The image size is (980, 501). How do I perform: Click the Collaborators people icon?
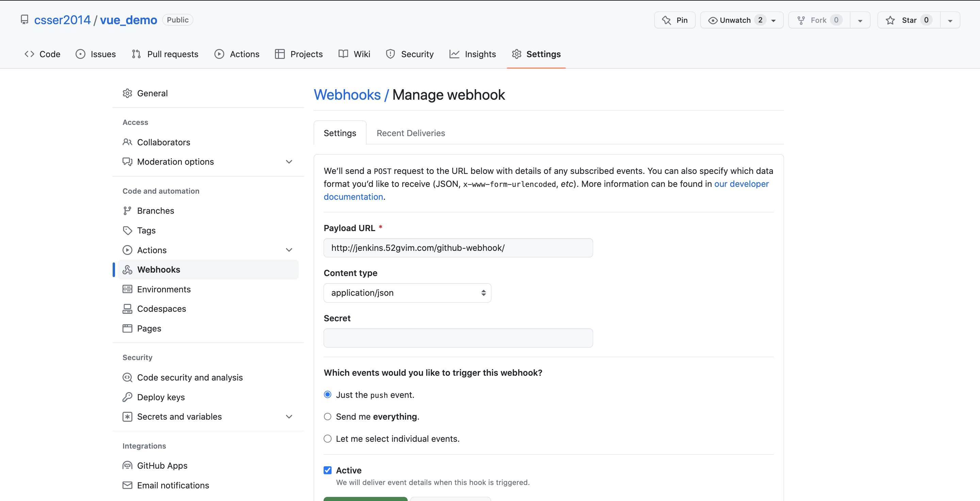128,142
